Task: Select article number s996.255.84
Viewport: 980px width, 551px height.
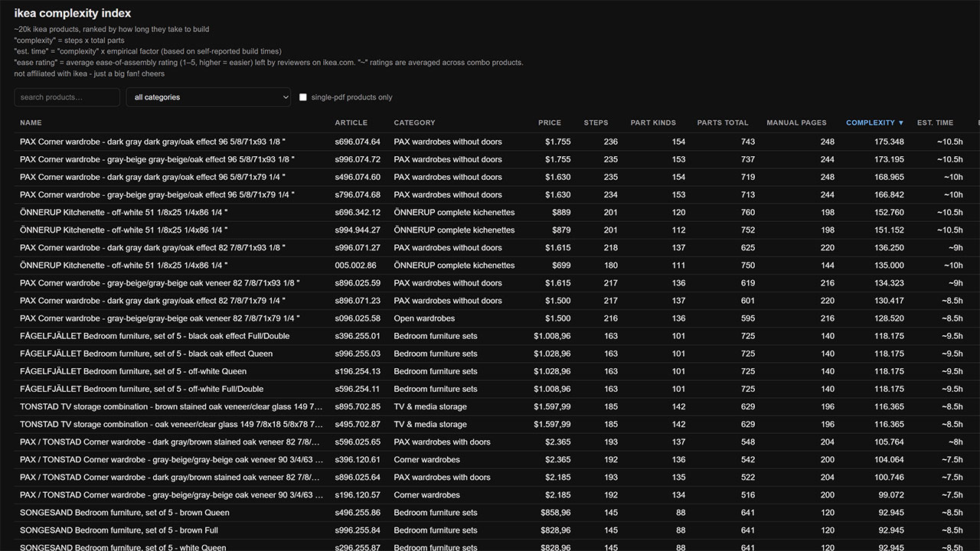Action: click(358, 529)
